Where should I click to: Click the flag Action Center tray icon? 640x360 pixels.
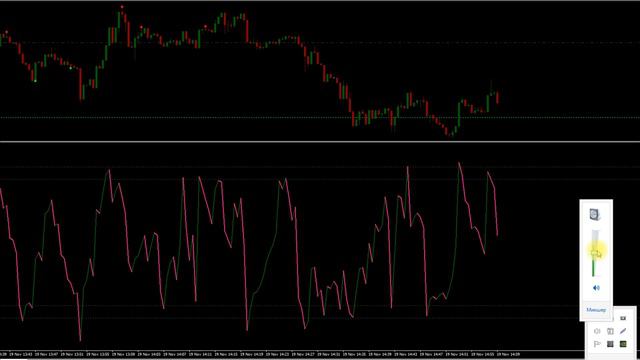pyautogui.click(x=597, y=344)
